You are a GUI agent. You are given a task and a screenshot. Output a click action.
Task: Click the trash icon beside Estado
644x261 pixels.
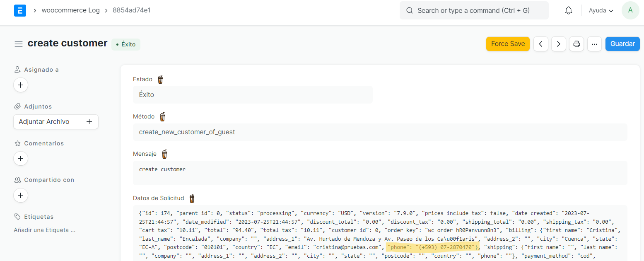160,79
